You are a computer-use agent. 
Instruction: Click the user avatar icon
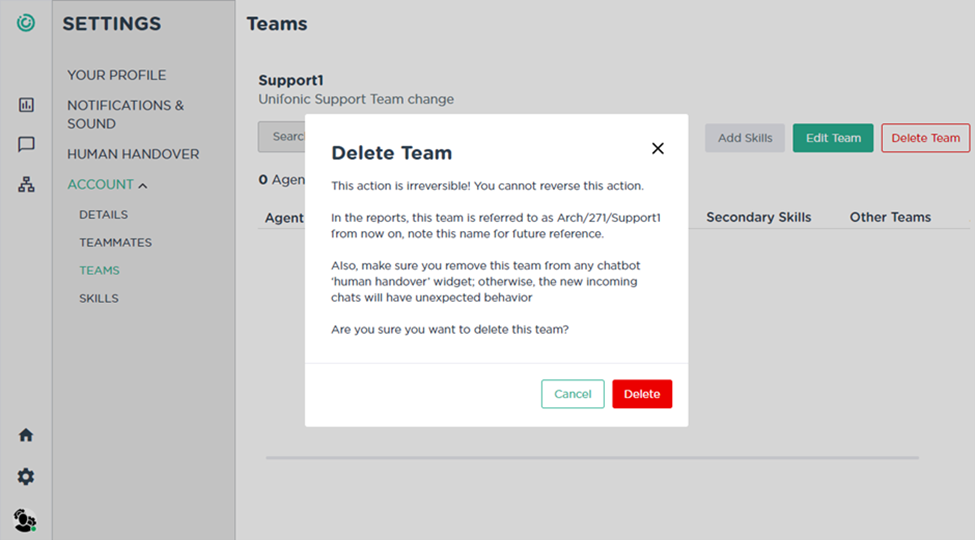(25, 520)
